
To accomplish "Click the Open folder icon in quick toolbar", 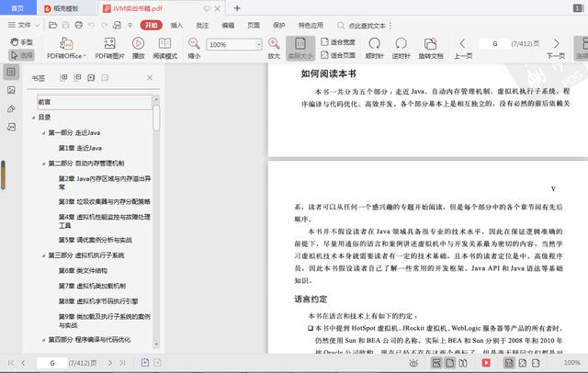I will click(x=53, y=25).
